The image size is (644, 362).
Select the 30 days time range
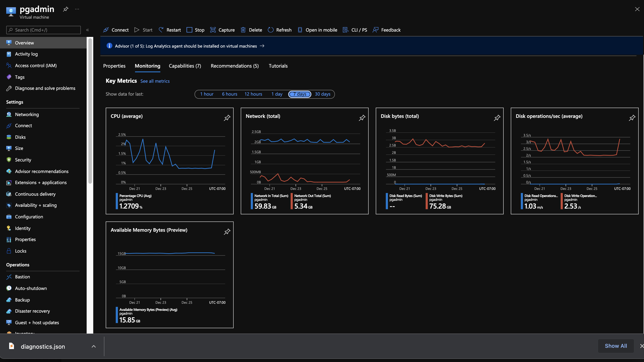pyautogui.click(x=322, y=94)
